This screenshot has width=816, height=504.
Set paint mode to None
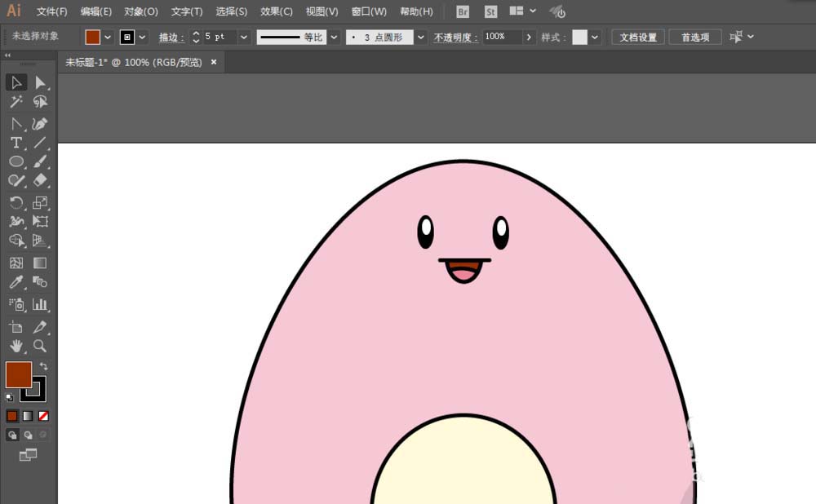[43, 416]
